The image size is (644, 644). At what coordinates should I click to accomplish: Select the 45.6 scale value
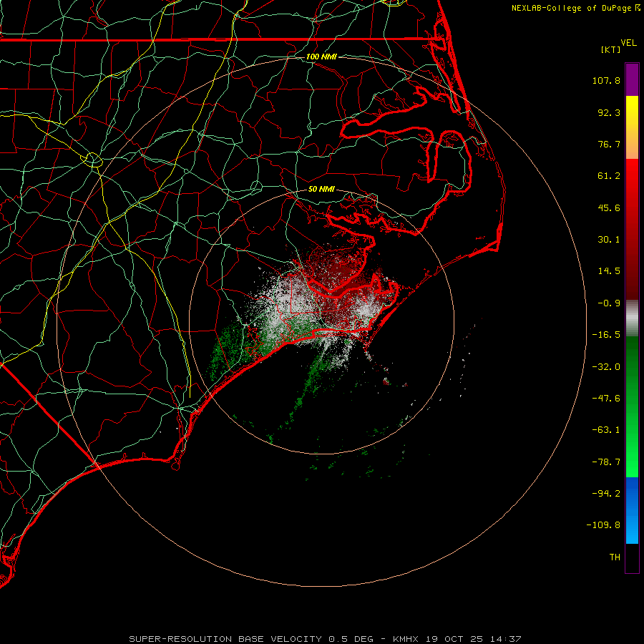click(609, 208)
